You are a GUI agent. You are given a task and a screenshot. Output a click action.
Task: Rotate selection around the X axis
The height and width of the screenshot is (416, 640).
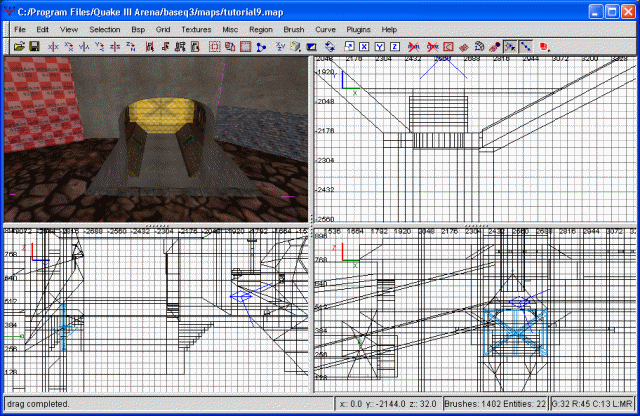69,47
